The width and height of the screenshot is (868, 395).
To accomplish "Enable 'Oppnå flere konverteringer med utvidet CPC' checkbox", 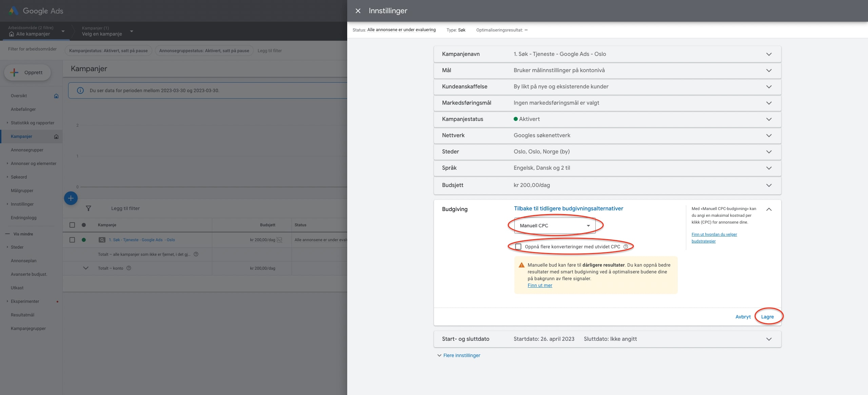I will pos(518,247).
